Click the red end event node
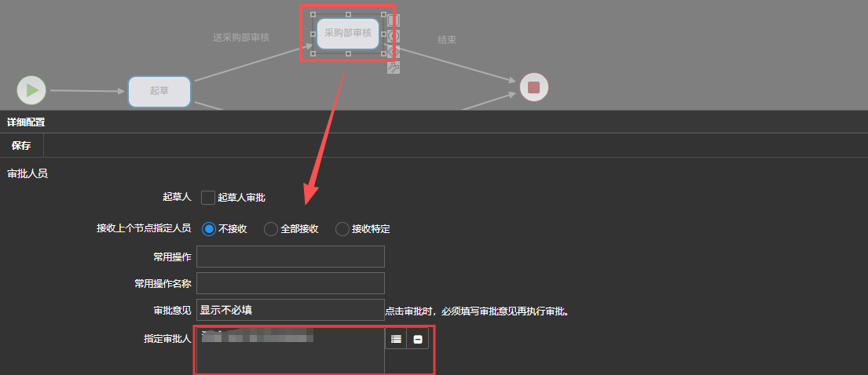Viewport: 868px width, 375px height. (x=533, y=86)
